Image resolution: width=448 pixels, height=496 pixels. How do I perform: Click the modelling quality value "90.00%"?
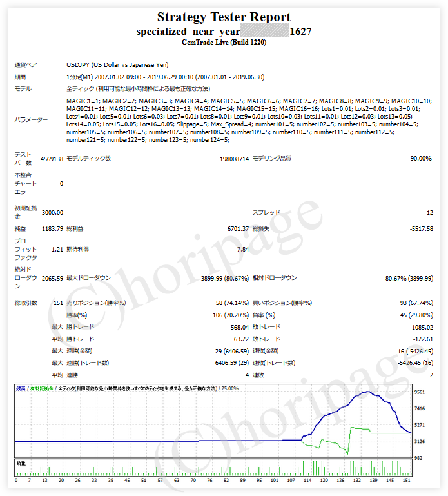(x=421, y=159)
